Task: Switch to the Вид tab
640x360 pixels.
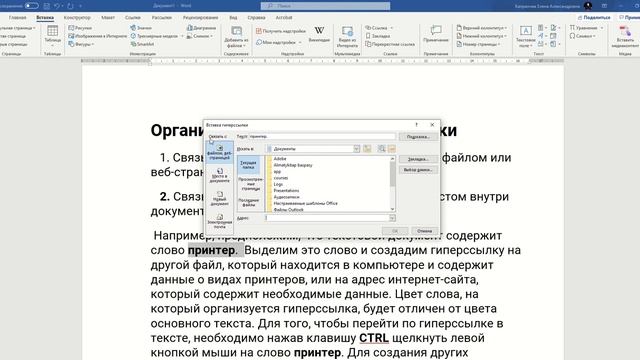Action: [x=233, y=18]
